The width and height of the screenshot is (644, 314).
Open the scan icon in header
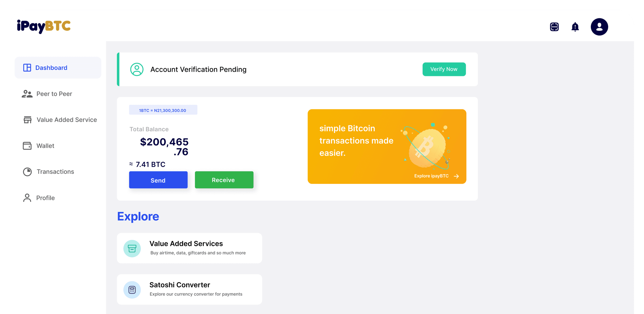[x=554, y=27]
